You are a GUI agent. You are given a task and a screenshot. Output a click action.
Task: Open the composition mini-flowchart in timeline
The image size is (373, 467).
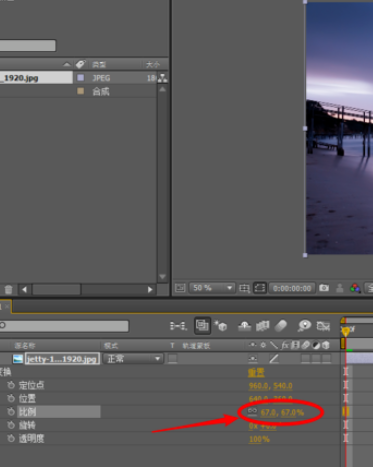178,326
